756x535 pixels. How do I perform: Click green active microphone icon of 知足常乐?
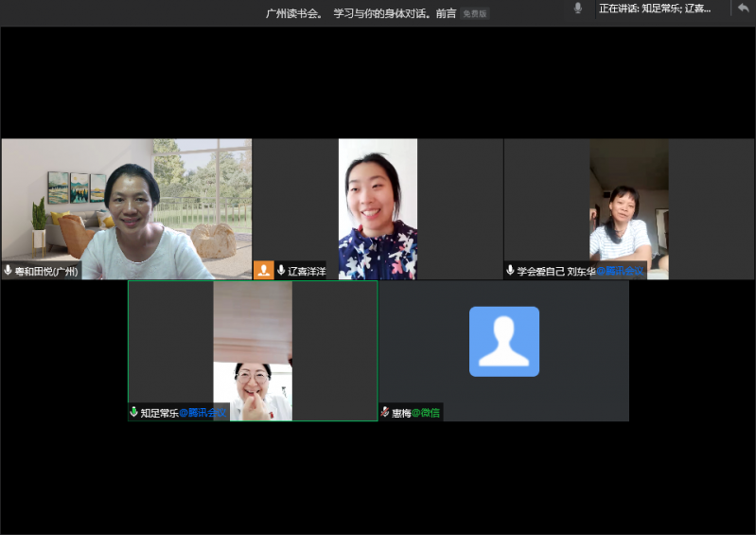point(134,413)
